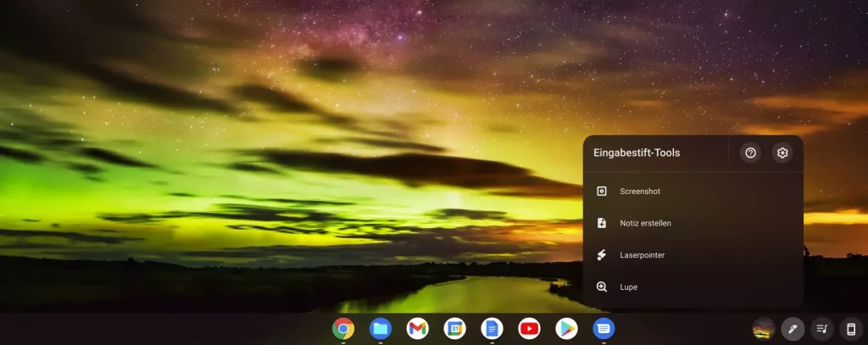
Task: Open Google Play Store
Action: point(566,329)
